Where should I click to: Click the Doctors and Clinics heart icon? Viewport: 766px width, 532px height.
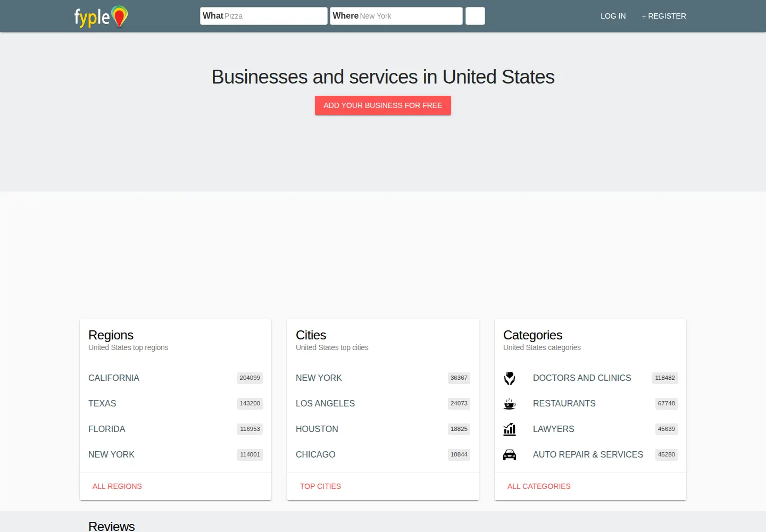click(510, 378)
